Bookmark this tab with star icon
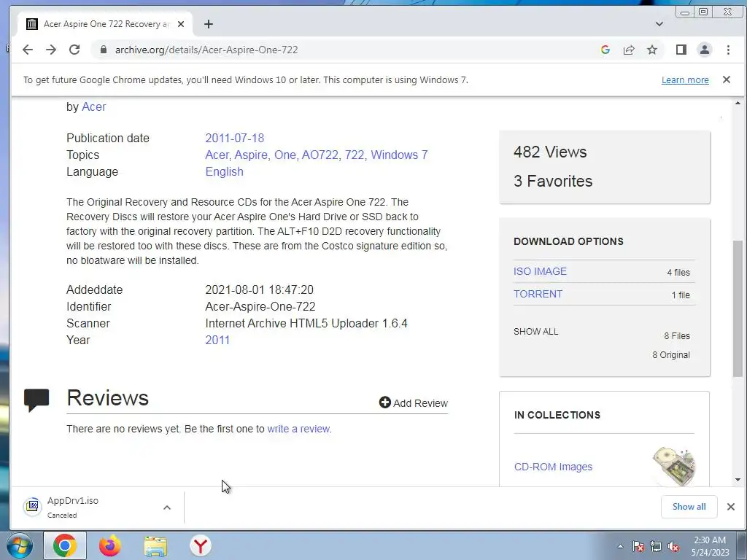This screenshot has height=560, width=747. click(652, 50)
